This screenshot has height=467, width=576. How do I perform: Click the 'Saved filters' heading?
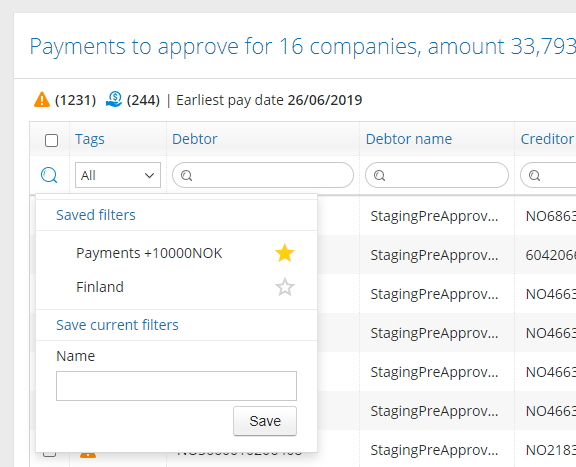click(x=96, y=215)
